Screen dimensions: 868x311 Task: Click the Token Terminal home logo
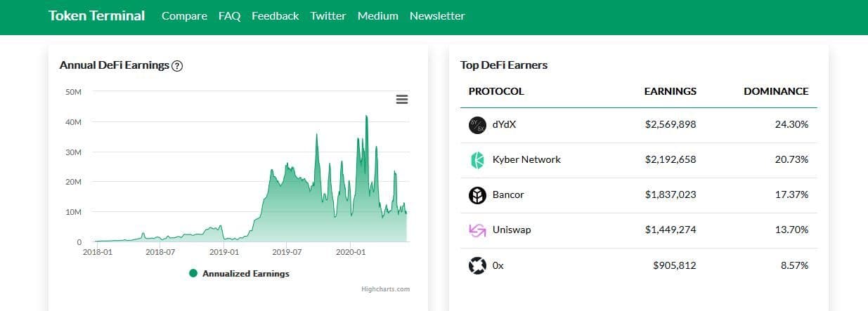(96, 15)
